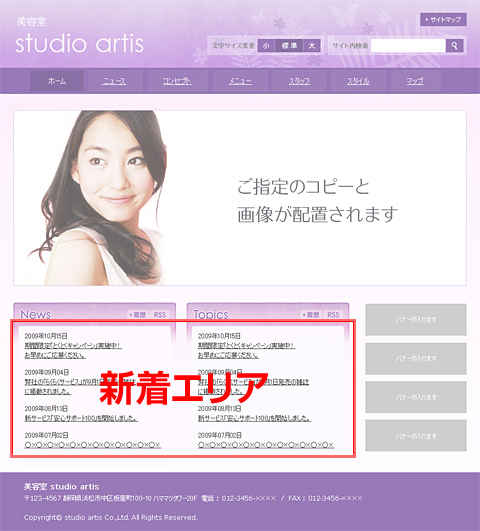Click the search magnifier icon button
The width and height of the screenshot is (480, 531).
455,45
